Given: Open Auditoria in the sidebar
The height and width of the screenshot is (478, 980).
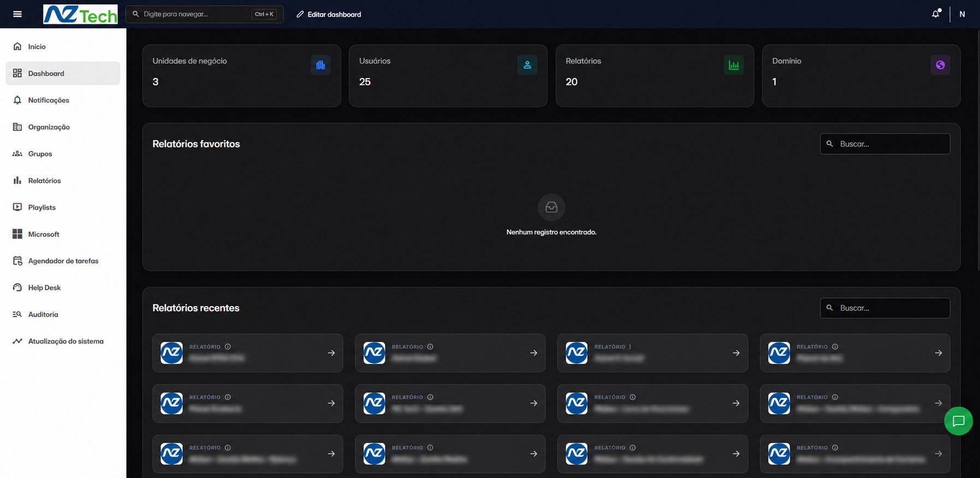Looking at the screenshot, I should 63,314.
